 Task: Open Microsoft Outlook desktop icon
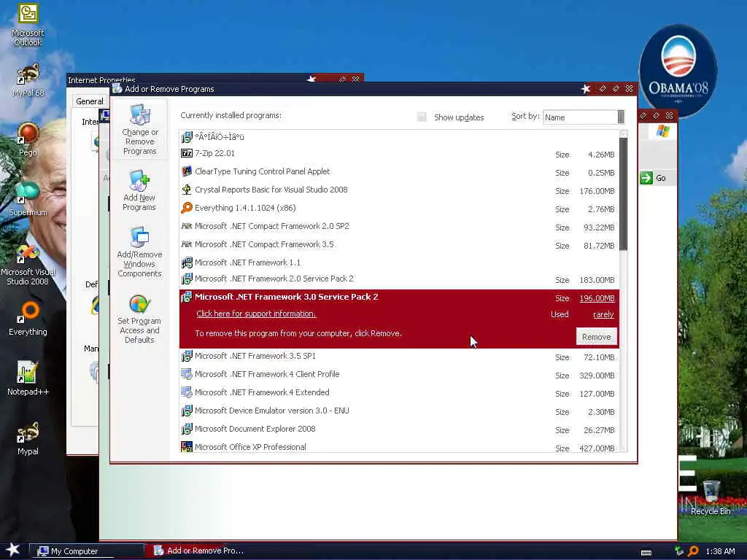coord(28,25)
